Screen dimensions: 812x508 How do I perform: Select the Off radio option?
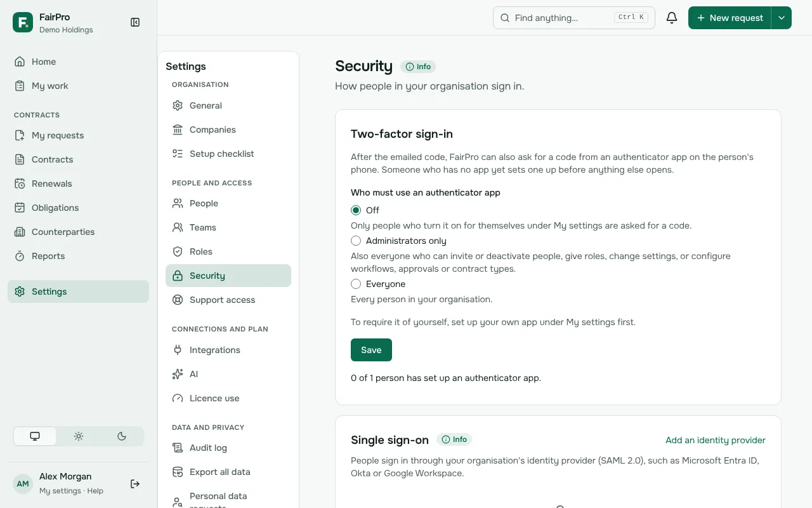pos(356,210)
